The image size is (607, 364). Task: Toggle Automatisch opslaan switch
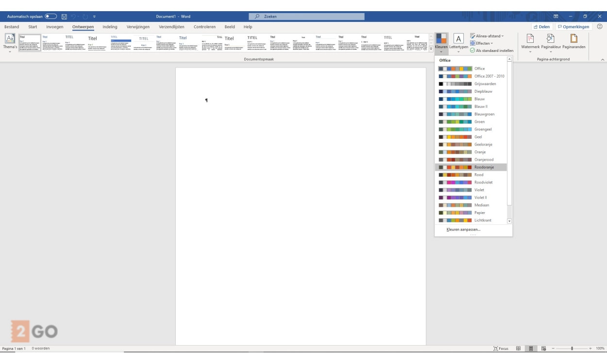[51, 17]
